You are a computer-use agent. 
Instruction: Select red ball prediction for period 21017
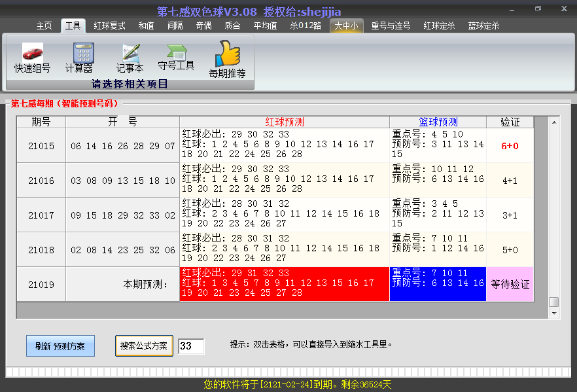tap(285, 215)
